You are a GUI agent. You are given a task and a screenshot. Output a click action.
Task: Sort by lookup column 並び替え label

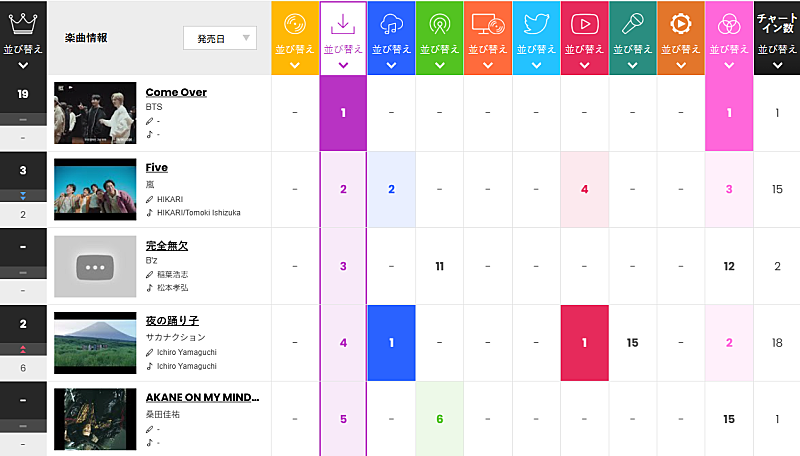488,49
